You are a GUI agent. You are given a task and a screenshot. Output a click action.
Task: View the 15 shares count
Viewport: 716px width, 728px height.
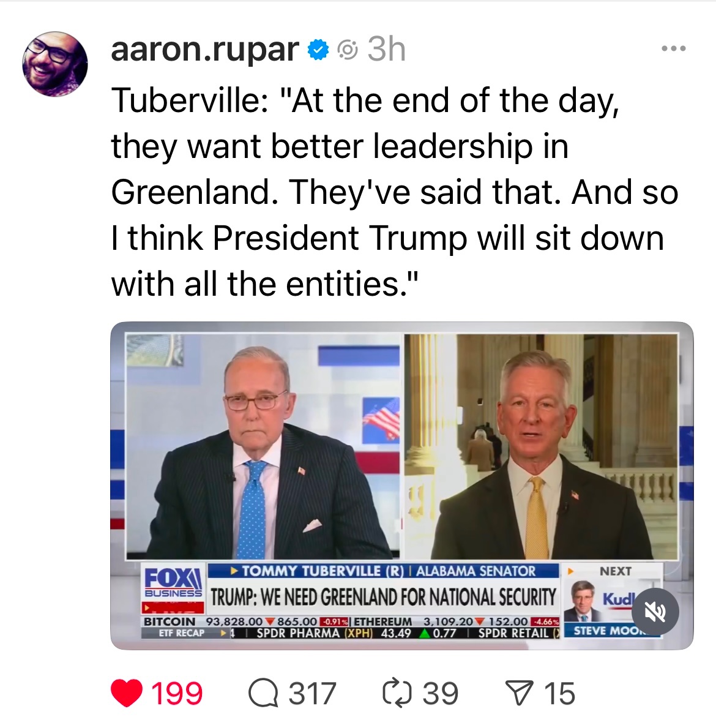pos(559,693)
